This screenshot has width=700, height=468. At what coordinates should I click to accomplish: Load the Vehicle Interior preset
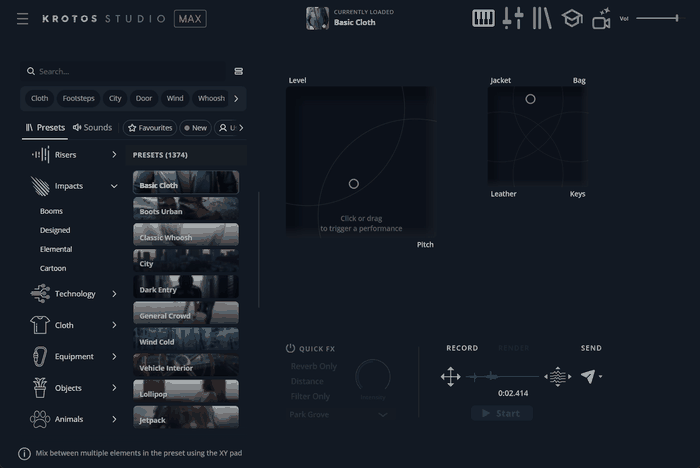pos(186,365)
